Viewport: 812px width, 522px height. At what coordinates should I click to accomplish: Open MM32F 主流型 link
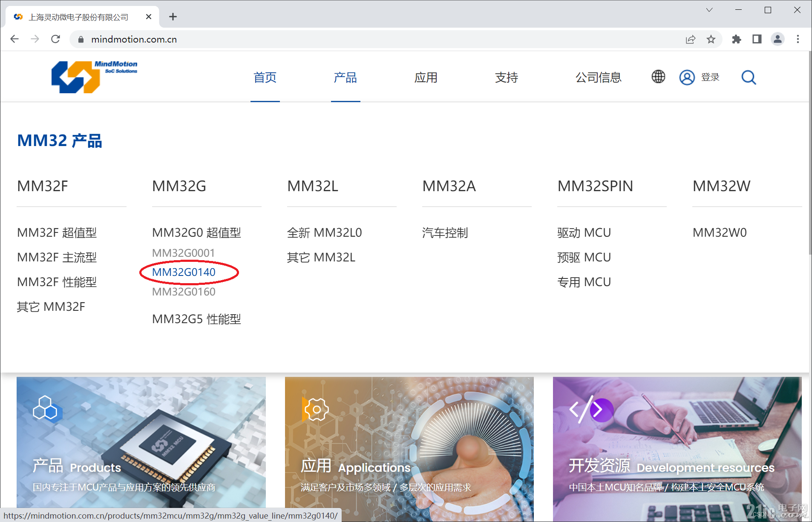coord(57,257)
